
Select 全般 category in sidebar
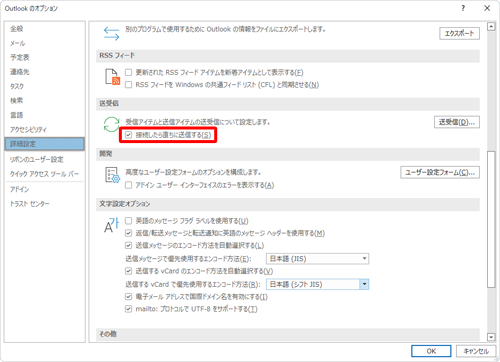tap(45, 29)
